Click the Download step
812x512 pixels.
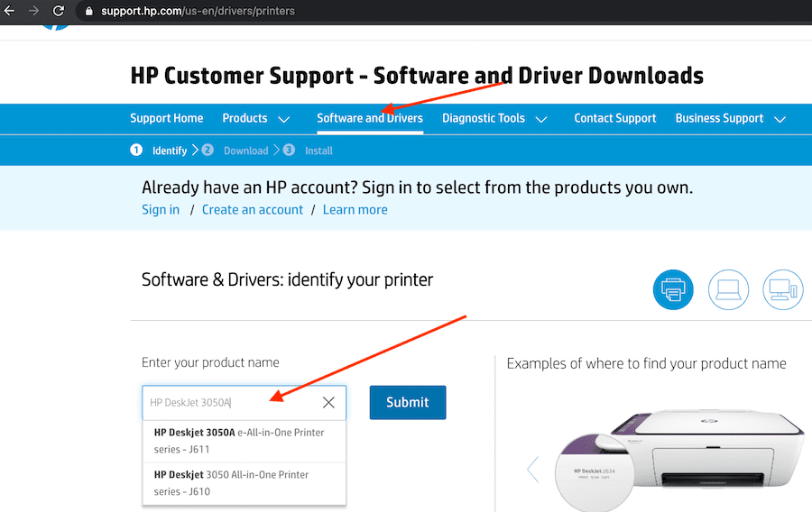pos(235,151)
